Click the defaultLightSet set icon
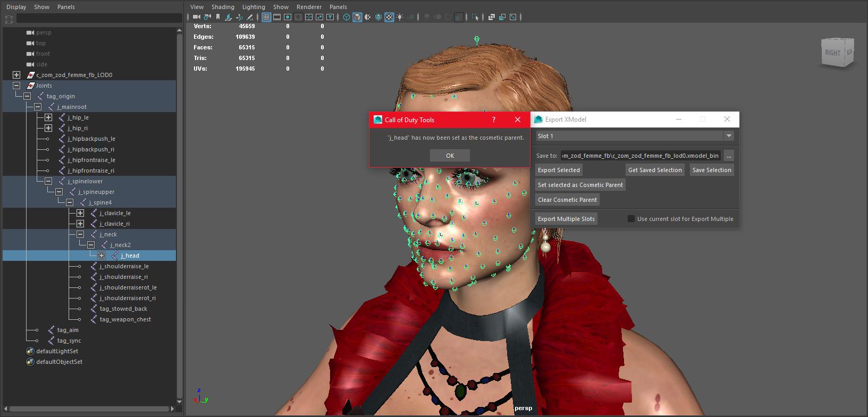Viewport: 868px width, 417px height. pyautogui.click(x=30, y=351)
